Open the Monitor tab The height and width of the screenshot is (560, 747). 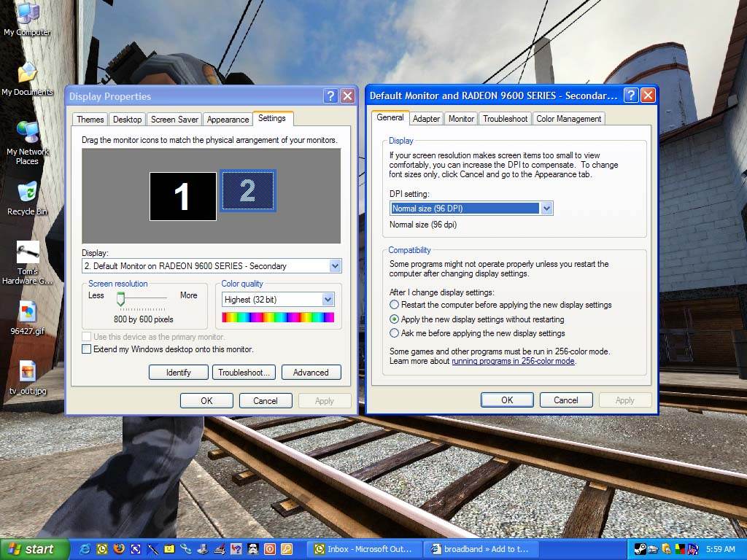point(461,119)
